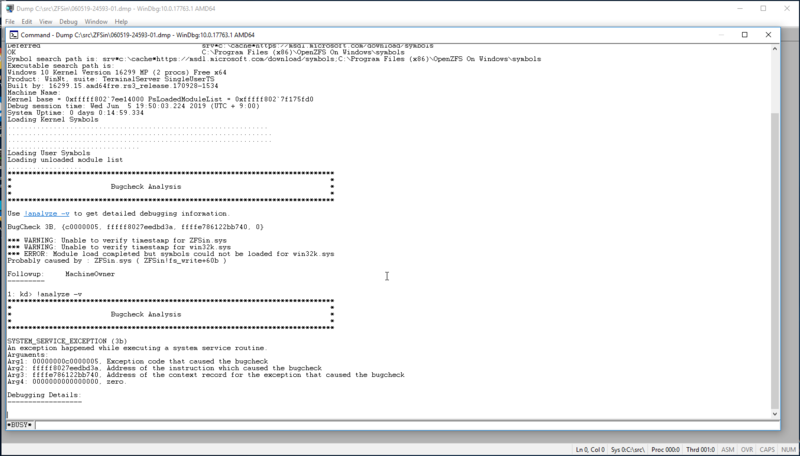800x456 pixels.
Task: Click the 'Arguments:' label
Action: pyautogui.click(x=28, y=354)
